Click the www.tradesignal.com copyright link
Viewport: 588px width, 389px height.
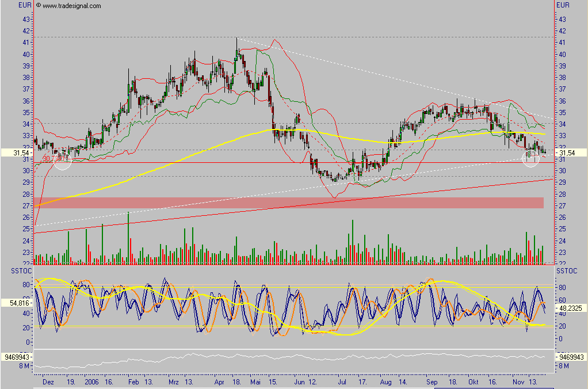pyautogui.click(x=68, y=6)
